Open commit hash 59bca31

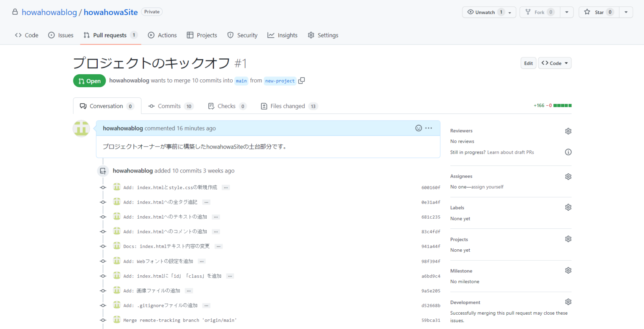point(431,320)
